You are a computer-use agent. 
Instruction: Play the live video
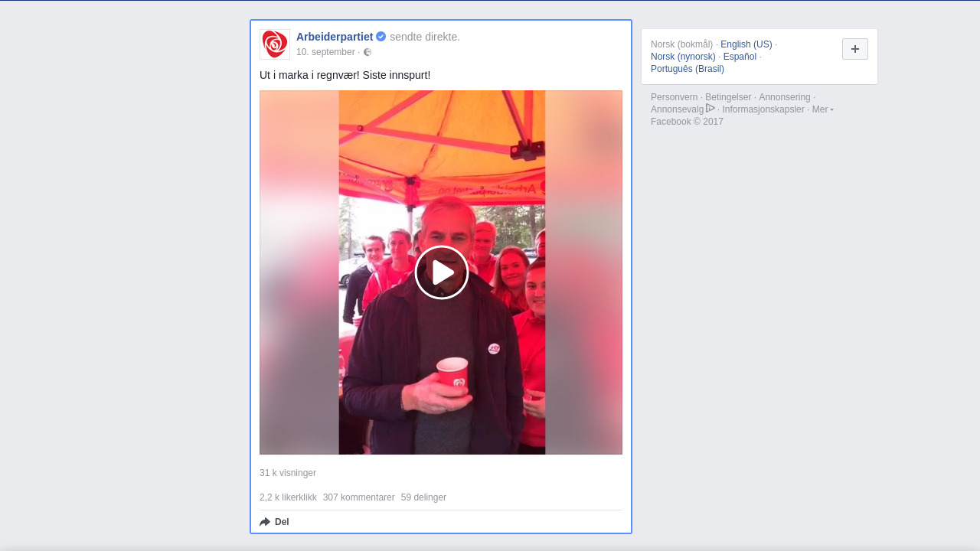point(442,272)
